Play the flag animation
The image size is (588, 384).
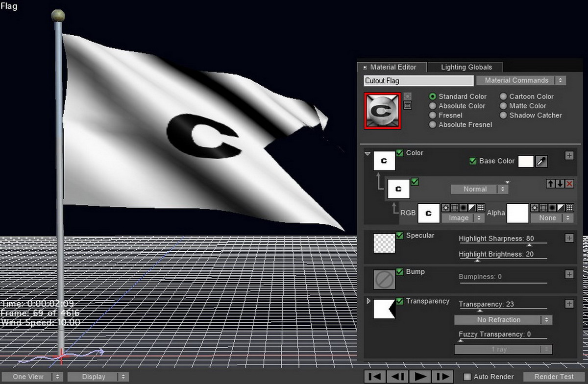pos(420,377)
